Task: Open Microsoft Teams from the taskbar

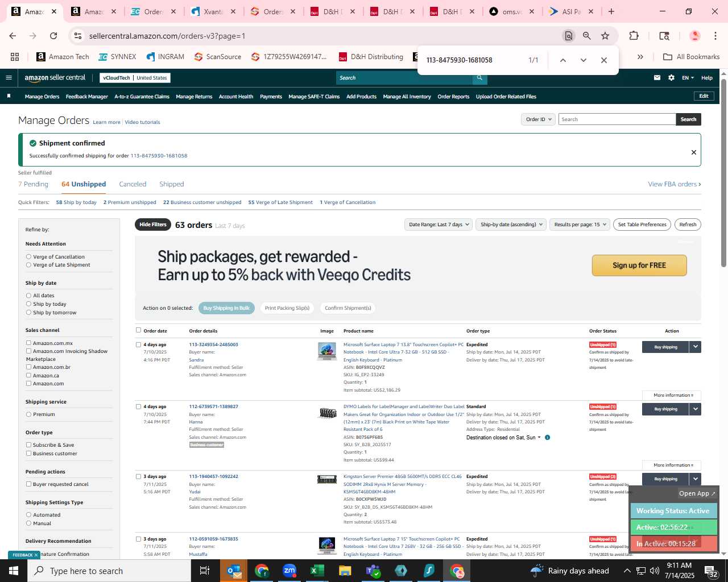Action: (x=373, y=571)
